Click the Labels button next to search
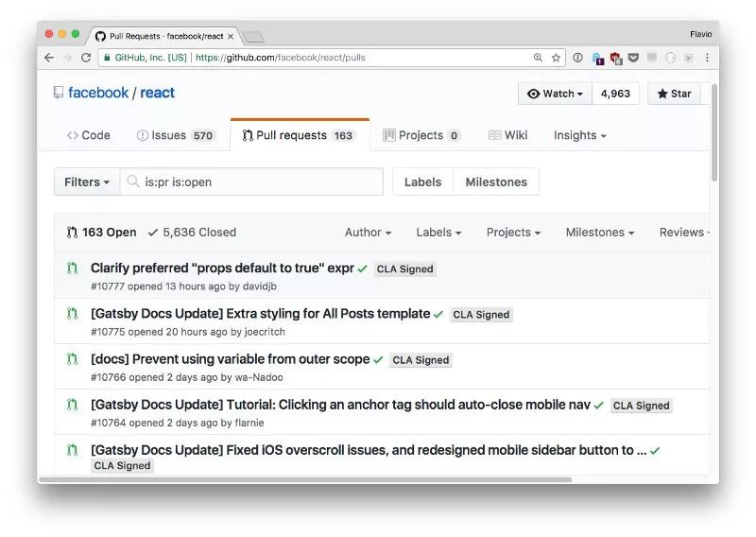756x537 pixels. pos(423,182)
